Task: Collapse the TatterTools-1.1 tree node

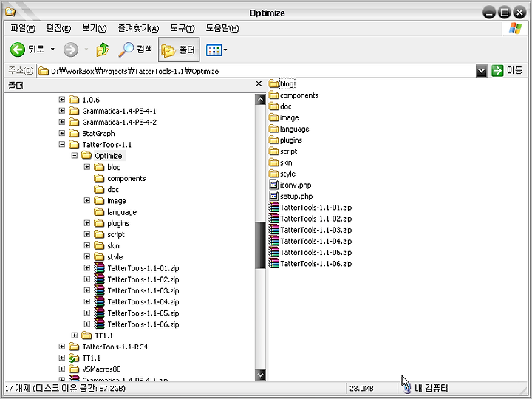Action: pos(62,144)
